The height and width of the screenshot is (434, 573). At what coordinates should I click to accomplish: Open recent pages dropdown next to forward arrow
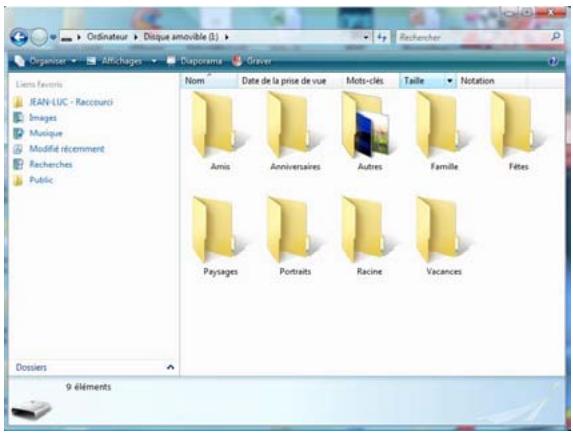click(x=53, y=37)
